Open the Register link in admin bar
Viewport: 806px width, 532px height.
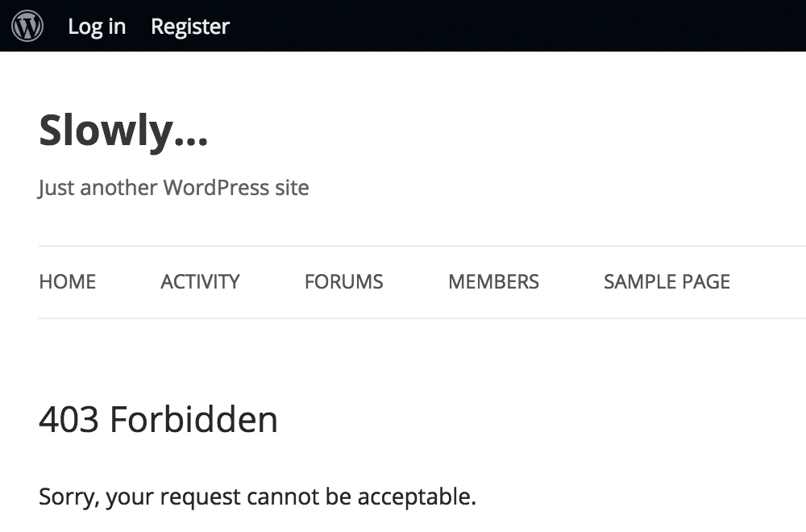[x=189, y=27]
